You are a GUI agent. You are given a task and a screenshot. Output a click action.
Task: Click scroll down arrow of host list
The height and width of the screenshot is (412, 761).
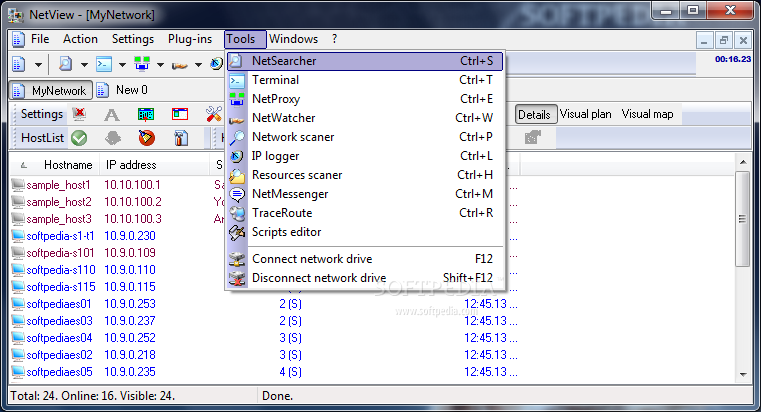(743, 374)
